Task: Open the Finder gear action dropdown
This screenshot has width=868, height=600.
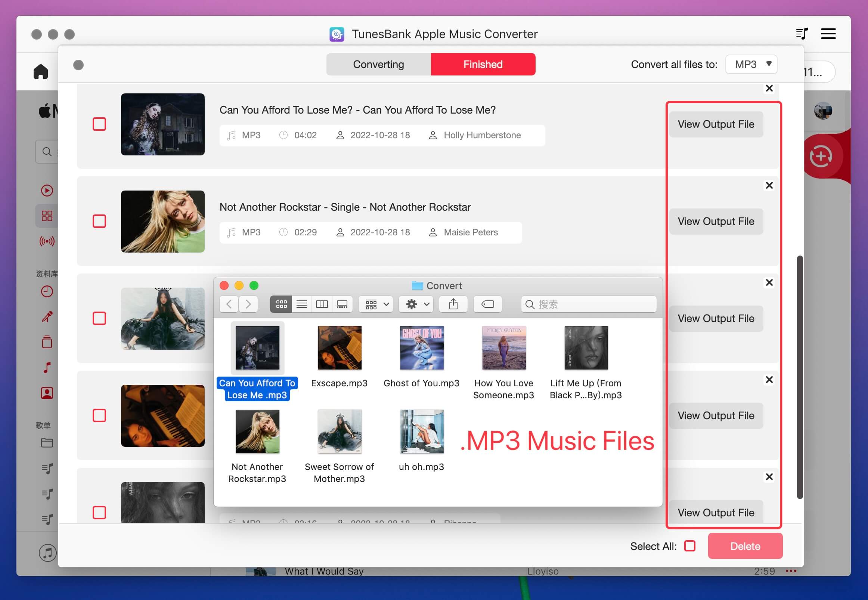Action: 416,304
